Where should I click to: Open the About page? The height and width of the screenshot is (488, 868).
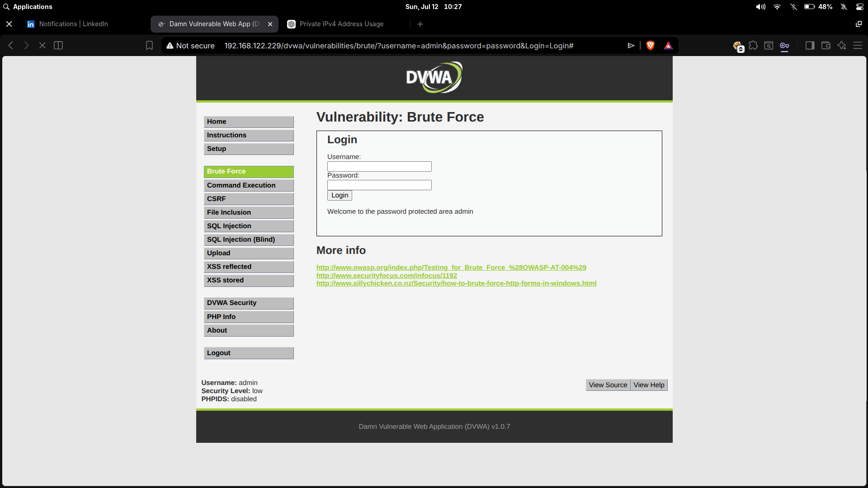[249, 331]
